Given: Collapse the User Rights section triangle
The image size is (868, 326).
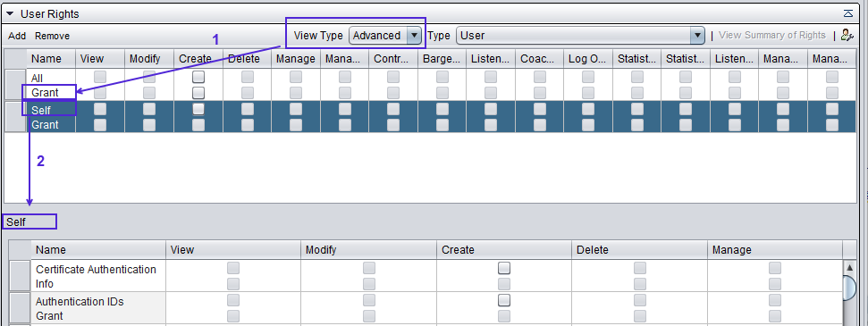Looking at the screenshot, I should [10, 13].
